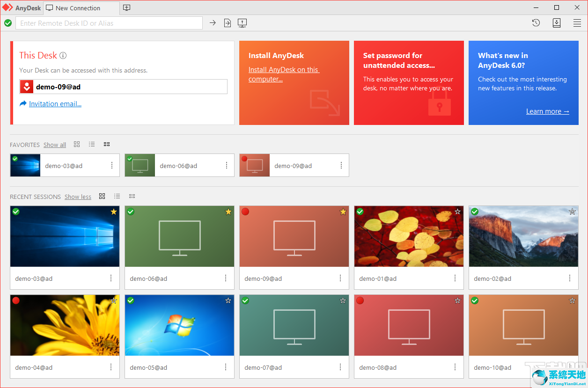Mark demo-04@ad as favorite with star
This screenshot has width=588, height=388.
[x=114, y=300]
